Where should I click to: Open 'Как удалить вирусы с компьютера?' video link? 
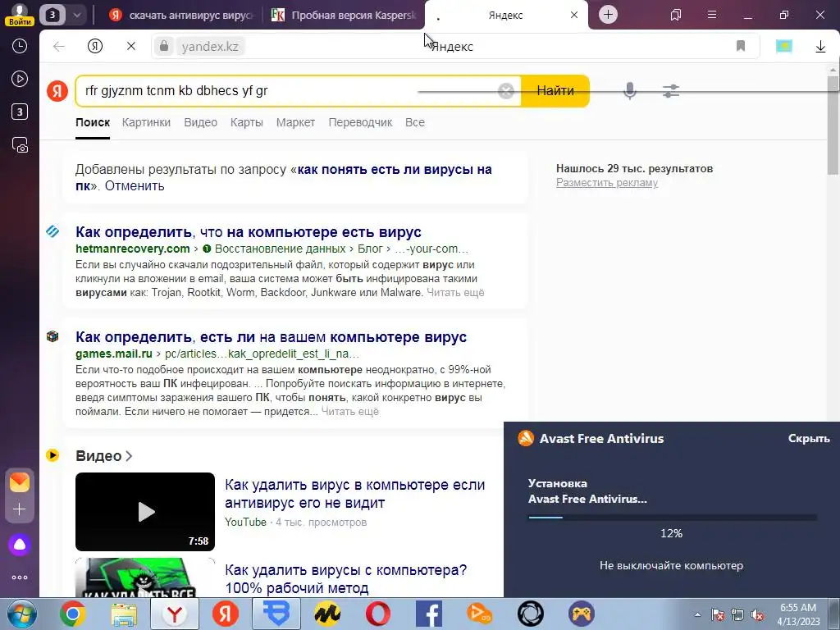point(346,578)
